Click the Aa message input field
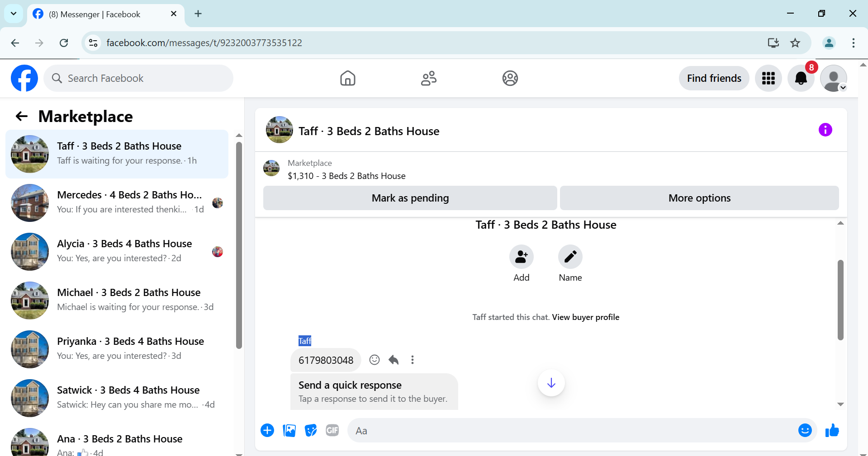The height and width of the screenshot is (456, 868). (x=570, y=431)
